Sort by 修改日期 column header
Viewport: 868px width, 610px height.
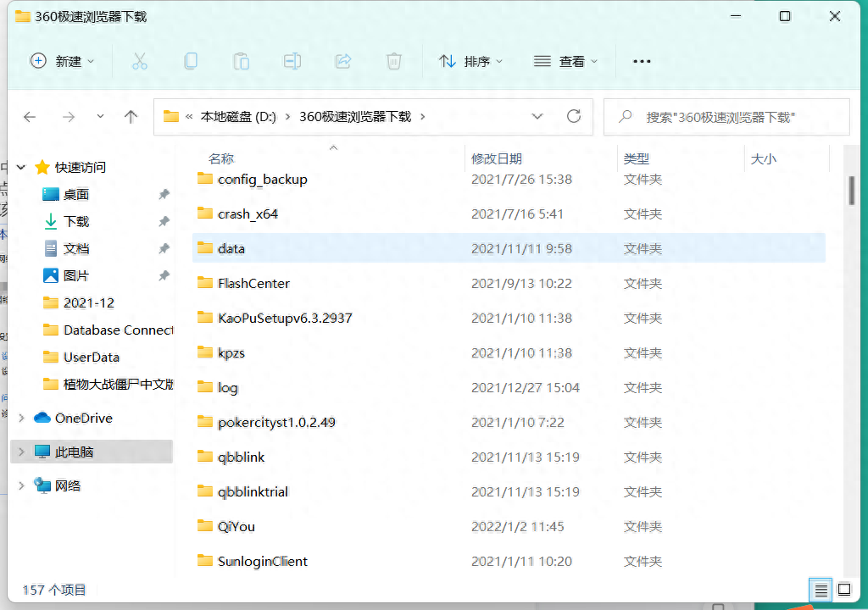497,159
